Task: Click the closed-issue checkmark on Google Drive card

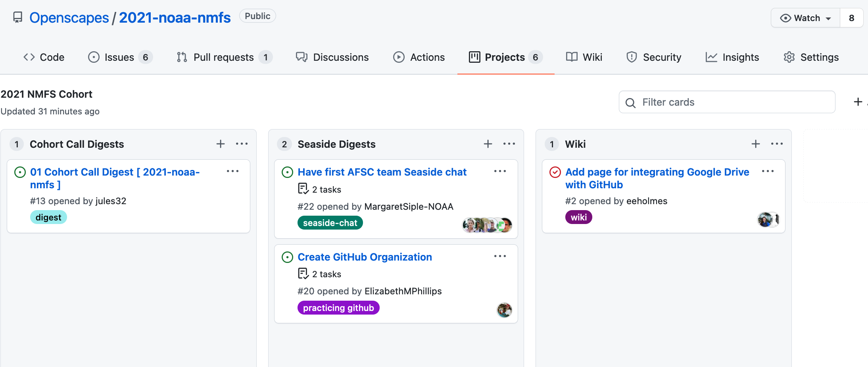Action: point(555,172)
